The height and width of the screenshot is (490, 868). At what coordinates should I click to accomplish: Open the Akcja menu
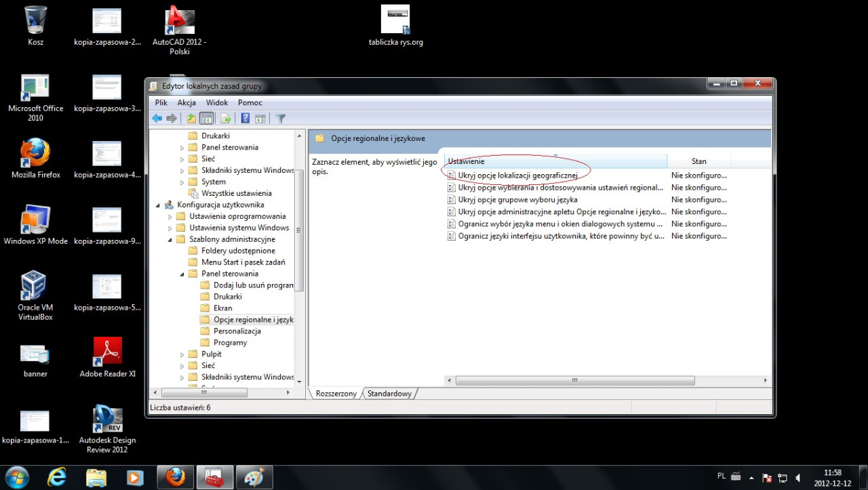click(x=186, y=102)
